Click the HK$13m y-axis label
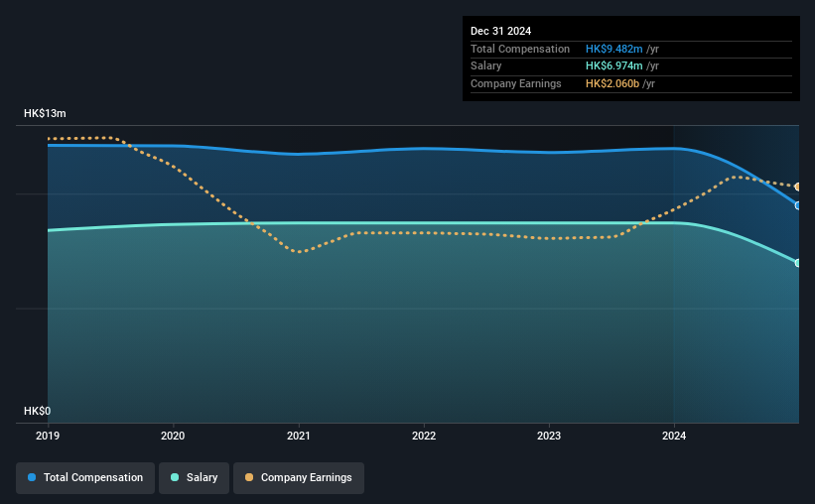 coord(45,113)
